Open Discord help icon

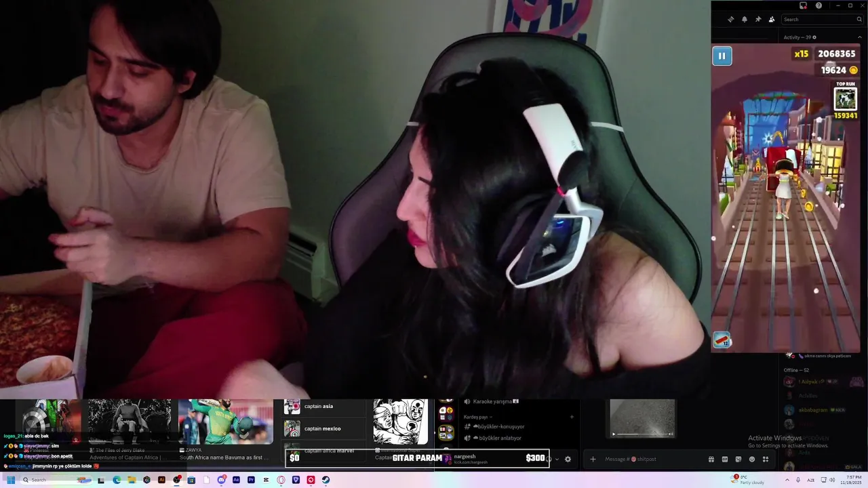click(818, 5)
